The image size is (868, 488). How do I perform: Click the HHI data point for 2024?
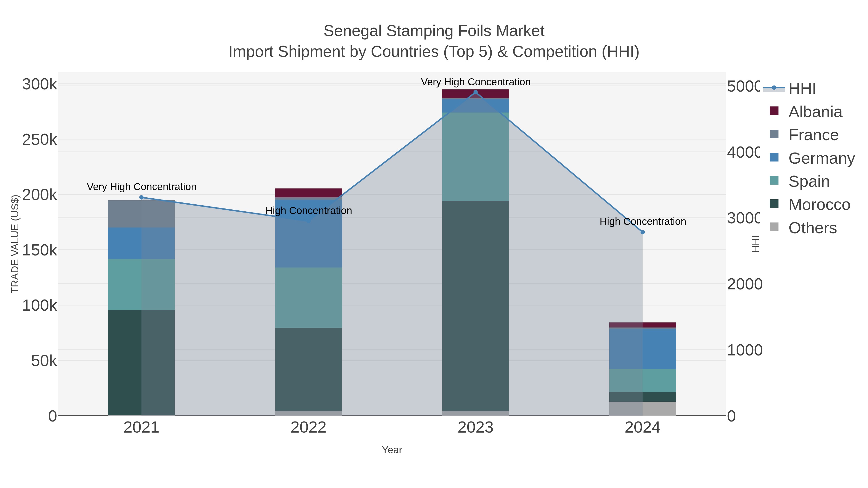click(643, 232)
